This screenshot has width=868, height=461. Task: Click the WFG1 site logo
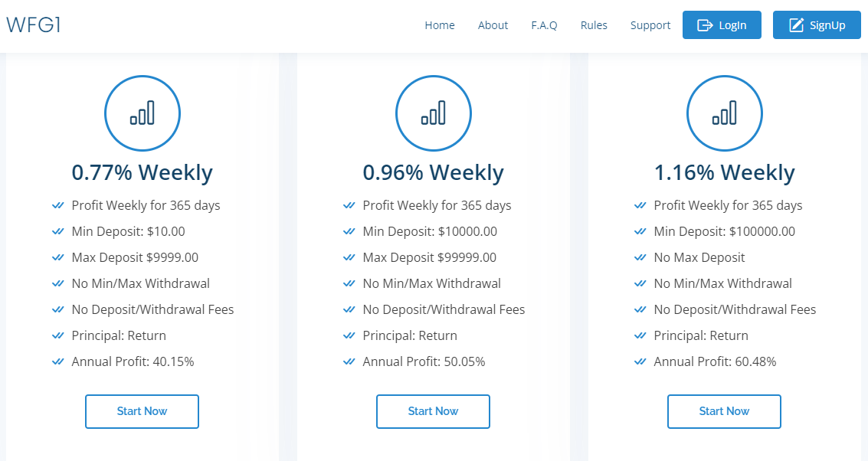[x=34, y=25]
